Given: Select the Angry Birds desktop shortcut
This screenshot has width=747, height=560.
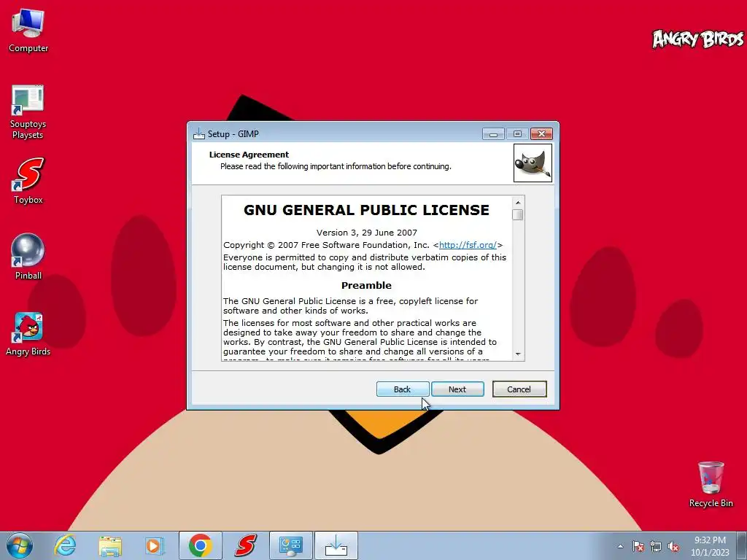Looking at the screenshot, I should pyautogui.click(x=28, y=334).
